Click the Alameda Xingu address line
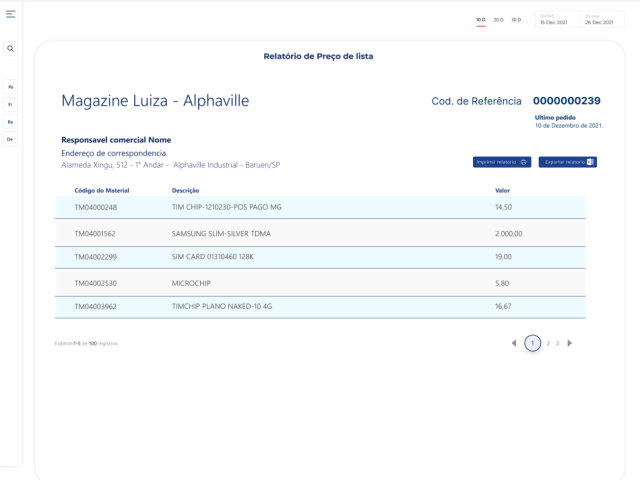 coord(171,165)
